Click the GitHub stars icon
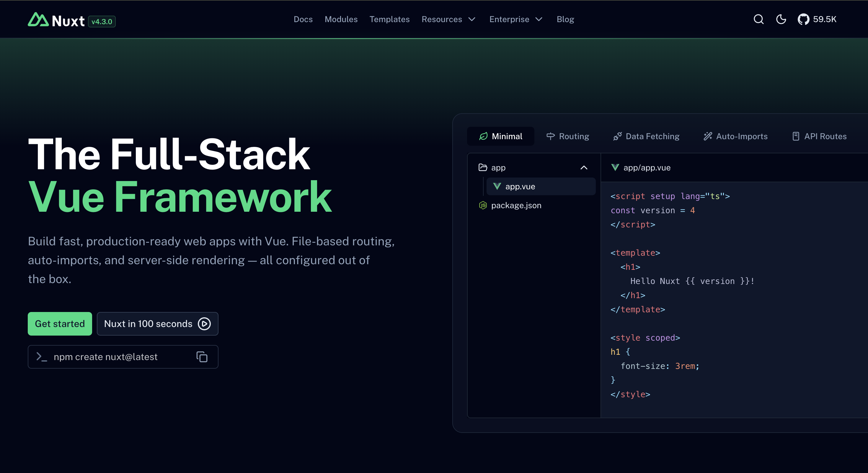The width and height of the screenshot is (868, 473). pyautogui.click(x=803, y=19)
